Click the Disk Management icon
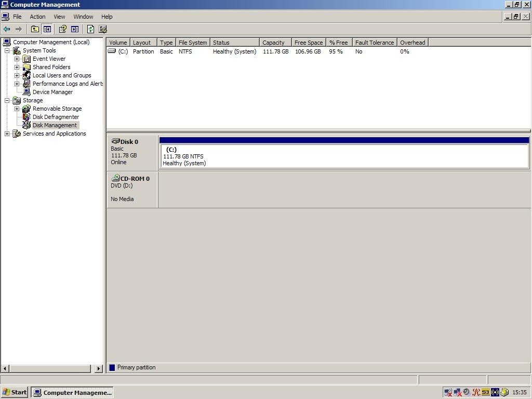Image resolution: width=532 pixels, height=399 pixels. [26, 125]
